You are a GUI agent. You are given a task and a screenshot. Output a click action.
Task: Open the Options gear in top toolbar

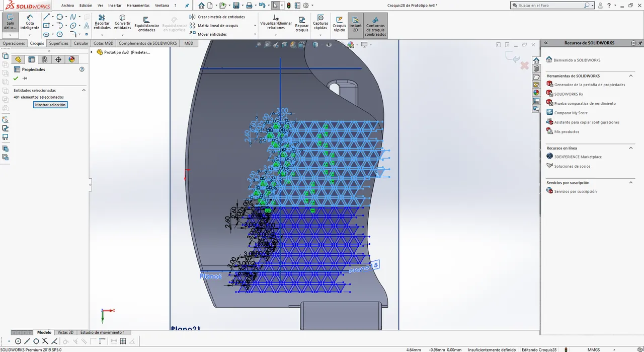tap(306, 6)
